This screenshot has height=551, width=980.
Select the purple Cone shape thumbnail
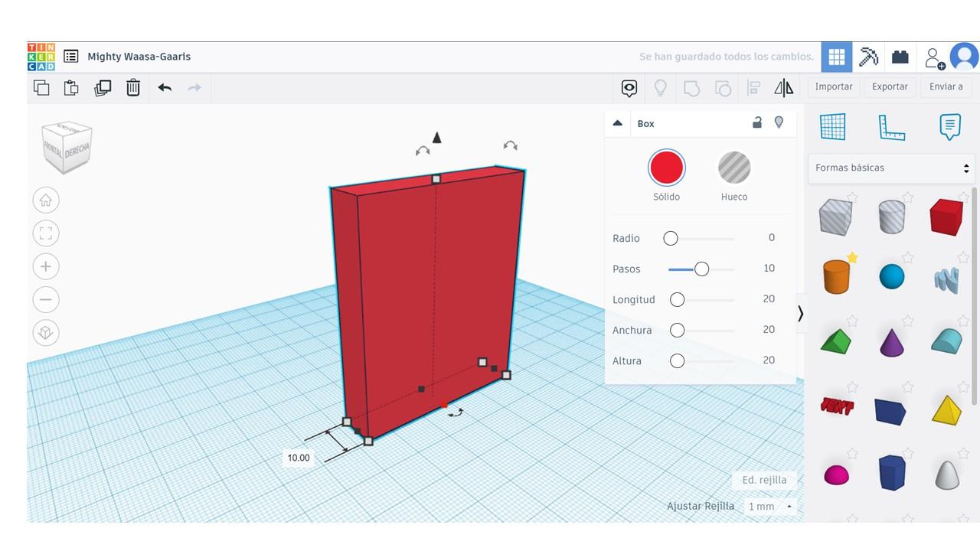[892, 342]
